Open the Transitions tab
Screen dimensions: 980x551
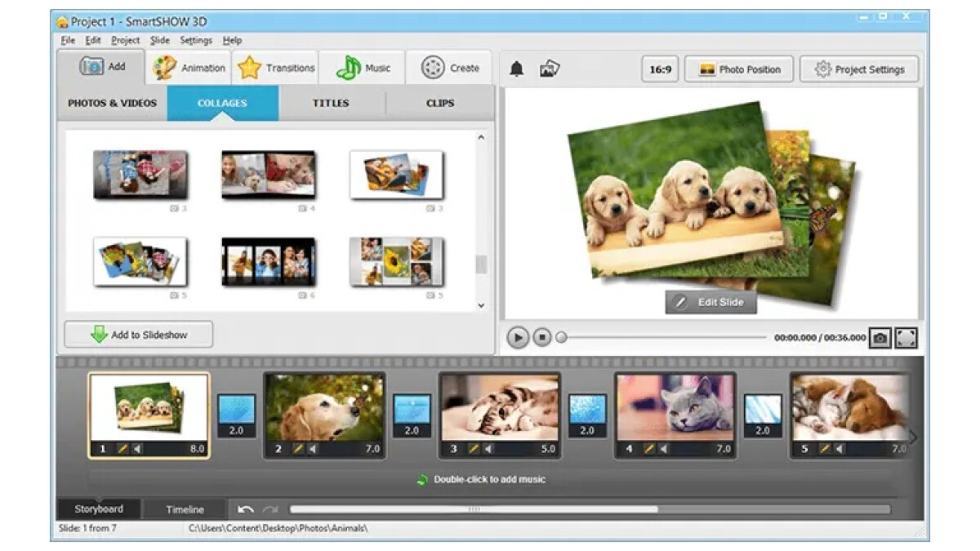275,68
